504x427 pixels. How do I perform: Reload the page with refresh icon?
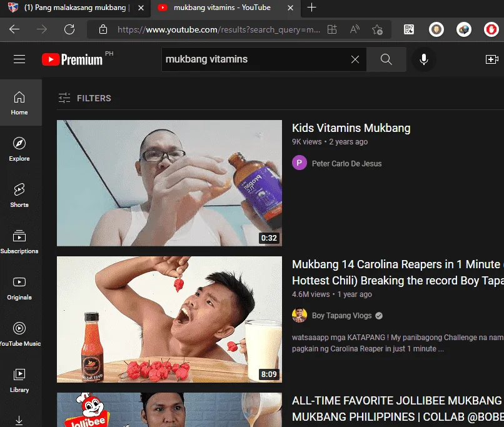(x=69, y=29)
